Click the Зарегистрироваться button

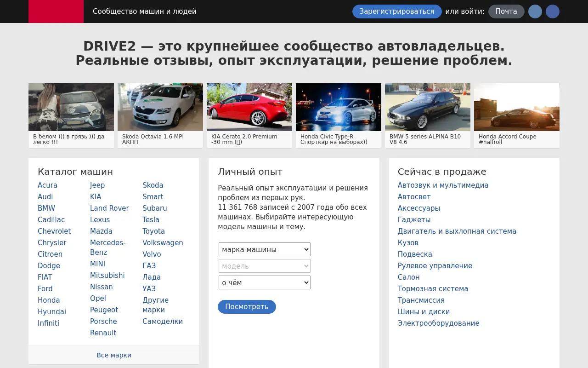click(x=397, y=11)
